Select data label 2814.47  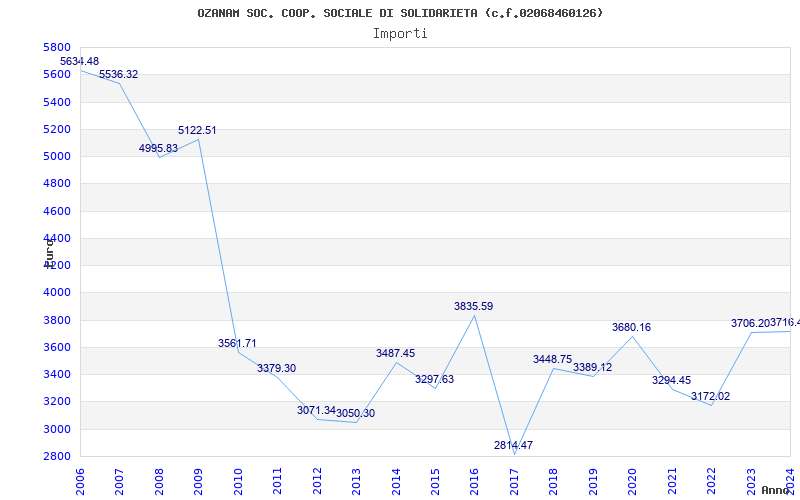pos(513,445)
